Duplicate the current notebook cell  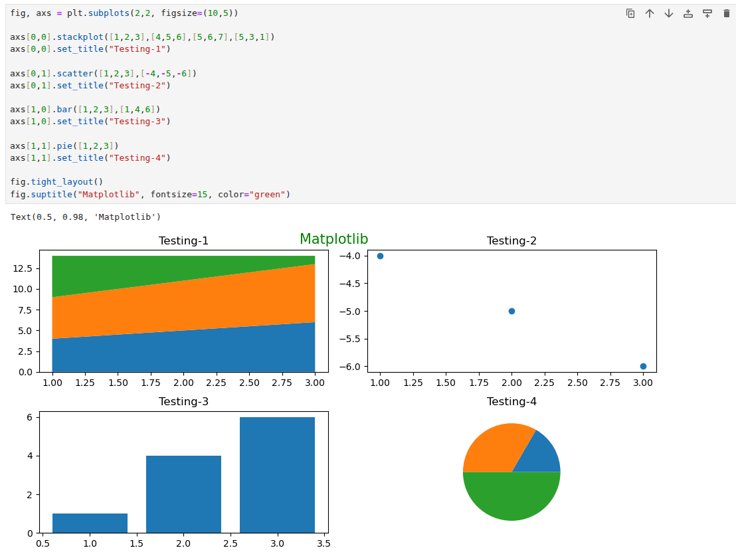[x=630, y=13]
